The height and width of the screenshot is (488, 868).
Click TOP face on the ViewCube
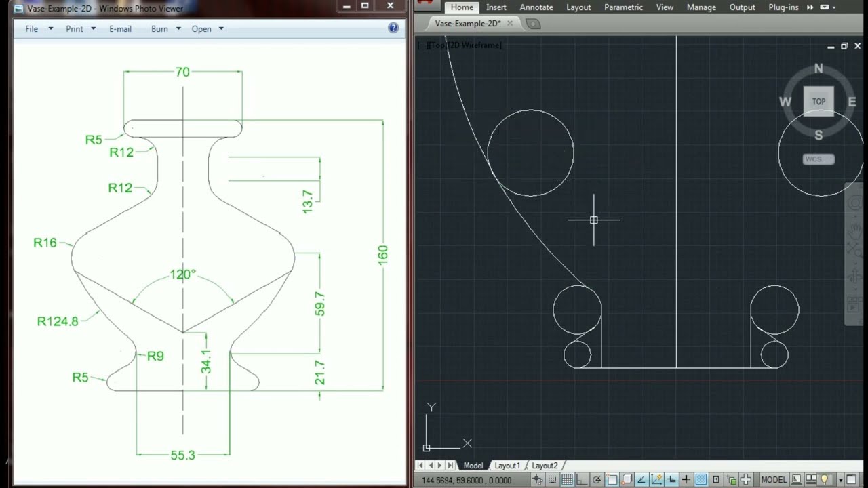click(818, 102)
